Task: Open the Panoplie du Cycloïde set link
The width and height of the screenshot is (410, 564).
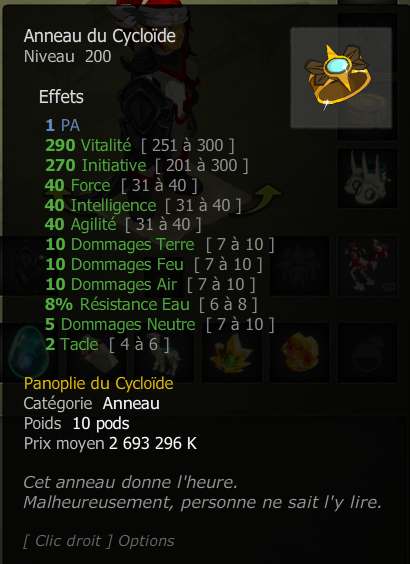Action: click(99, 383)
